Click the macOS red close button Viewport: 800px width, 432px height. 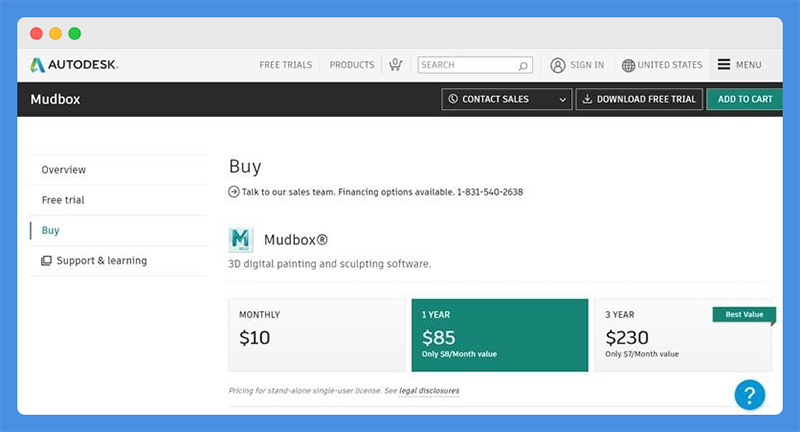(x=36, y=34)
